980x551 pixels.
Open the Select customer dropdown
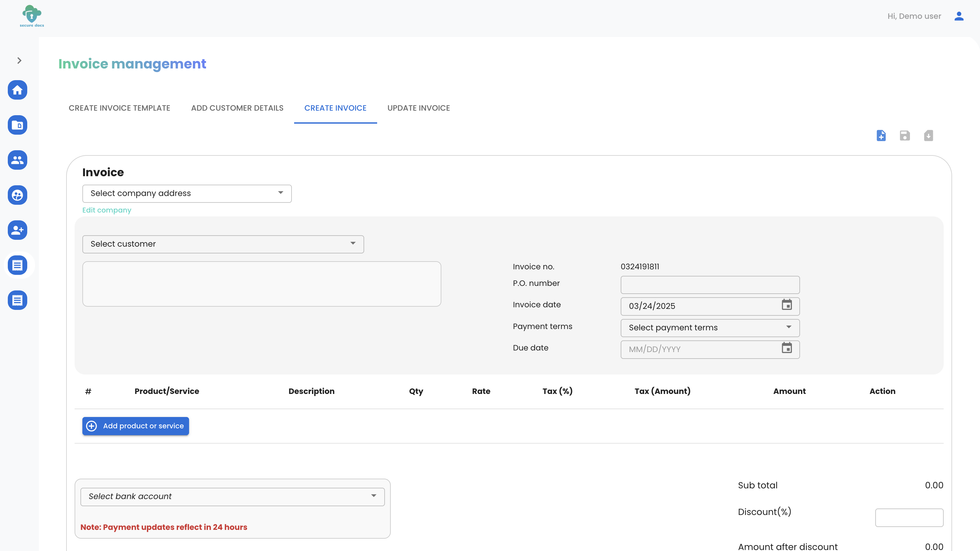tap(223, 244)
